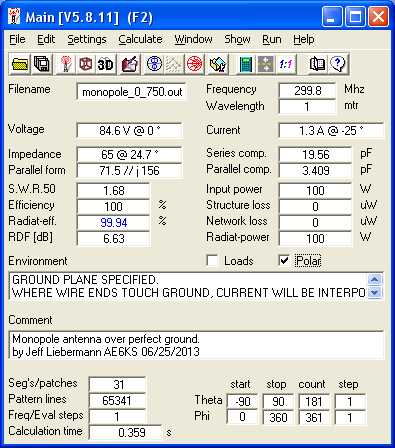This screenshot has height=448, width=395.
Task: Click the grayed-out line chart icon
Action: [174, 63]
